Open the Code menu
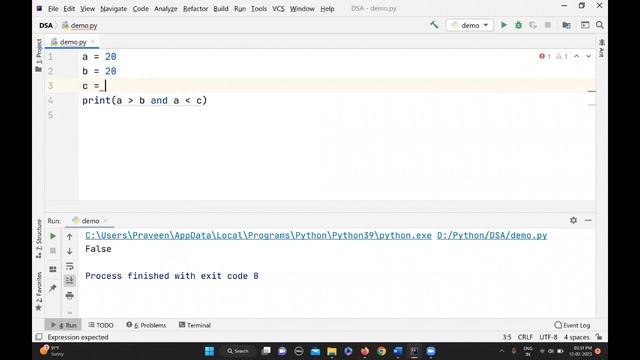The image size is (640, 360). pos(140,9)
